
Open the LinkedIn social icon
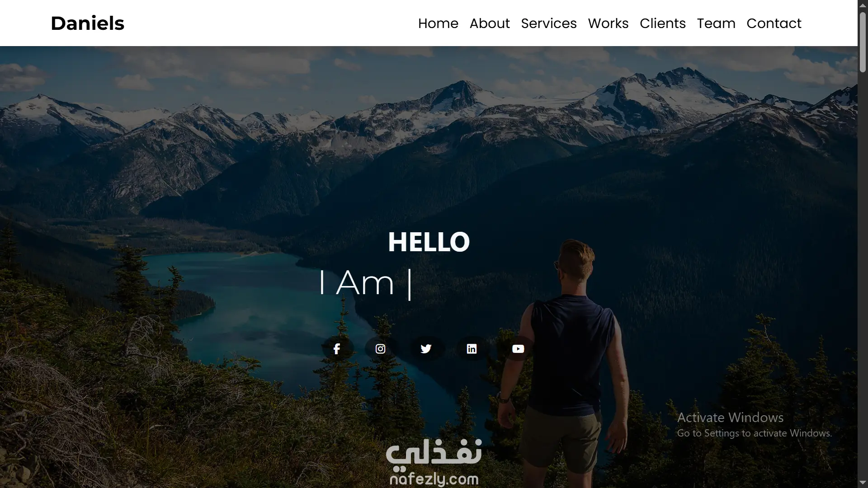[472, 349]
